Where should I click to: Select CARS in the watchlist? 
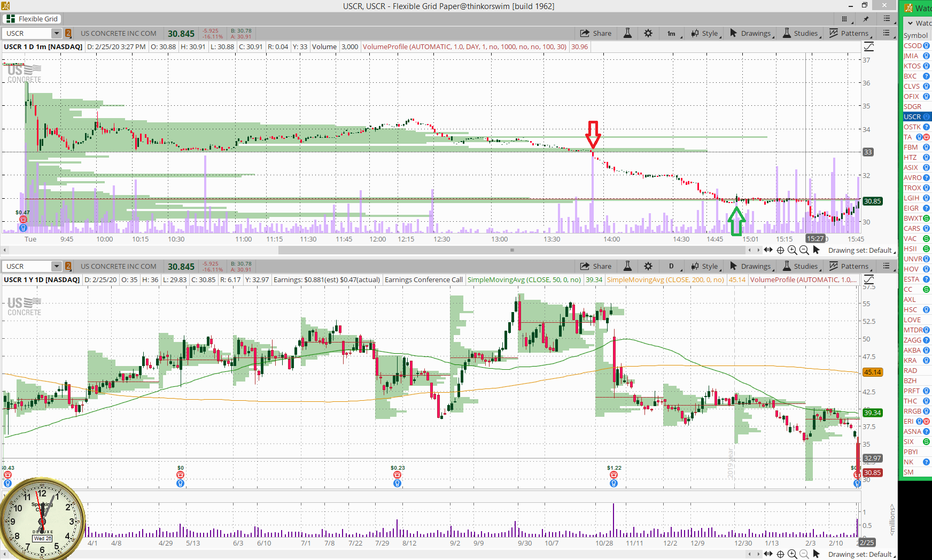pos(912,229)
